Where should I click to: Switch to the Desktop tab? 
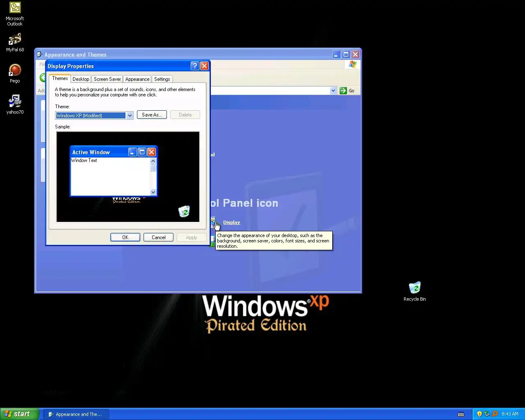[81, 79]
